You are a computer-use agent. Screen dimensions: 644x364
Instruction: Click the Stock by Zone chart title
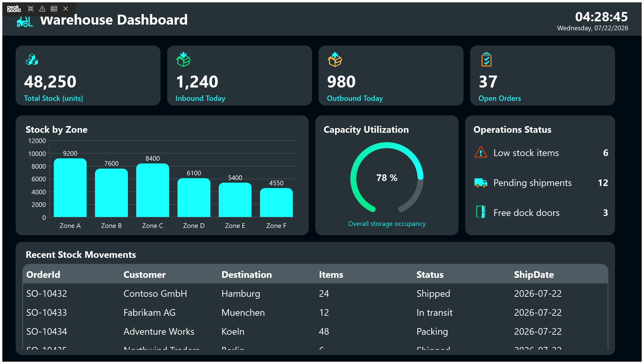point(57,130)
